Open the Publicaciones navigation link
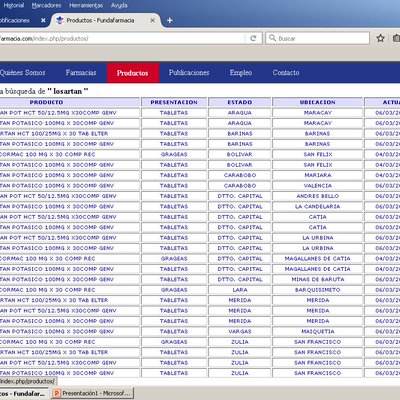Image resolution: width=400 pixels, height=400 pixels. (189, 73)
